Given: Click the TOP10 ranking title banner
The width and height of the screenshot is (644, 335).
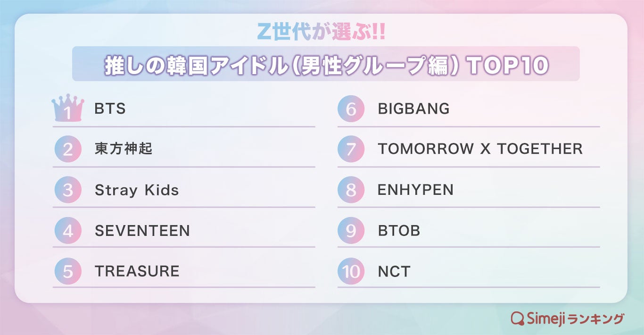Looking at the screenshot, I should (326, 64).
